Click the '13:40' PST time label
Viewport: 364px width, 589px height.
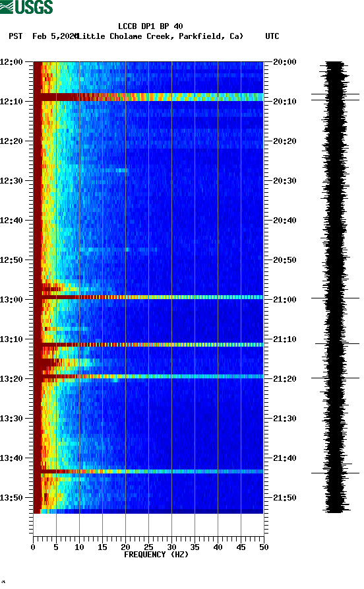click(11, 458)
